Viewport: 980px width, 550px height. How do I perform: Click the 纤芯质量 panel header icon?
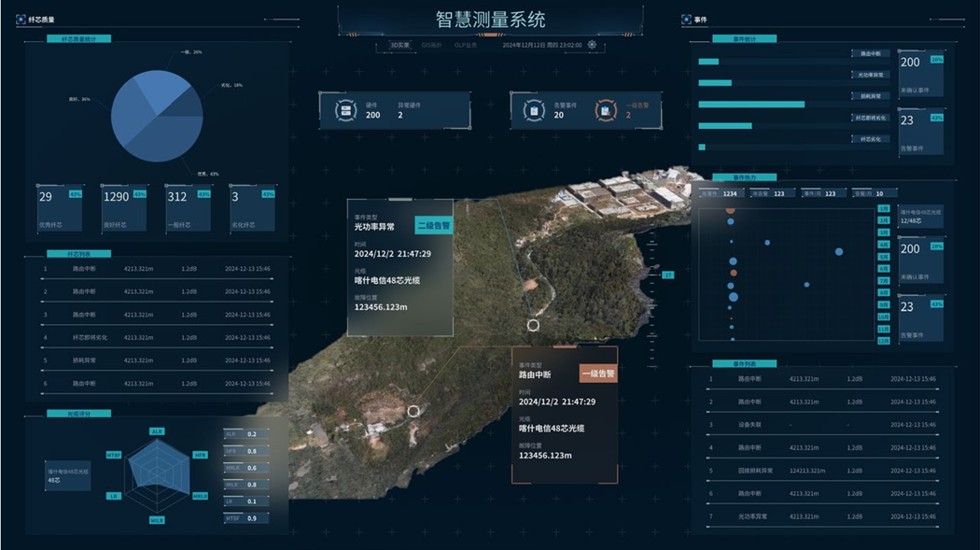click(21, 19)
